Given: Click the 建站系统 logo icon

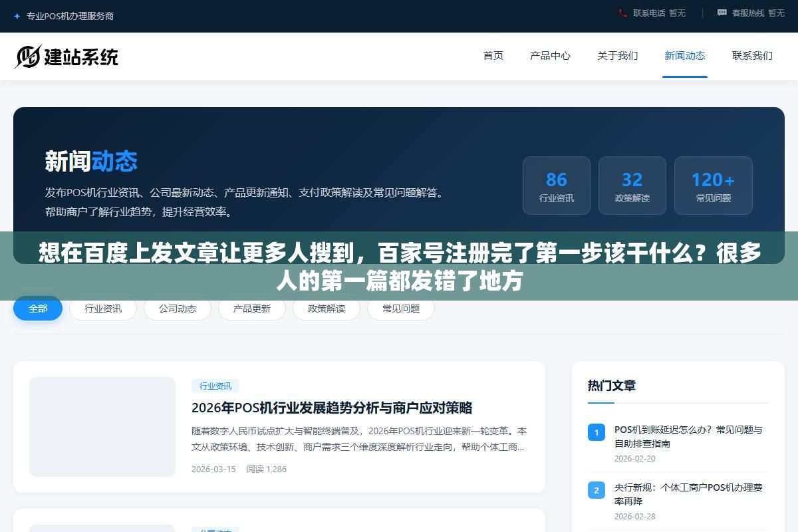Looking at the screenshot, I should coord(28,57).
